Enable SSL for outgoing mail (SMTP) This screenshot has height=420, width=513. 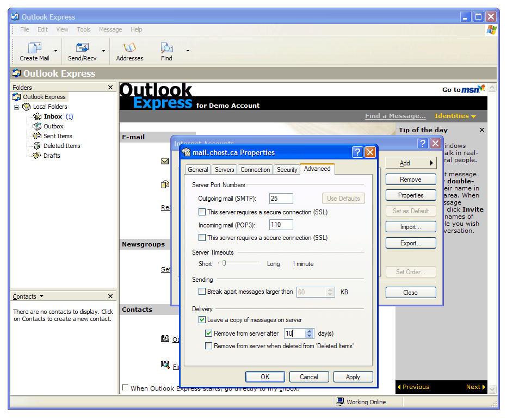[x=202, y=212]
